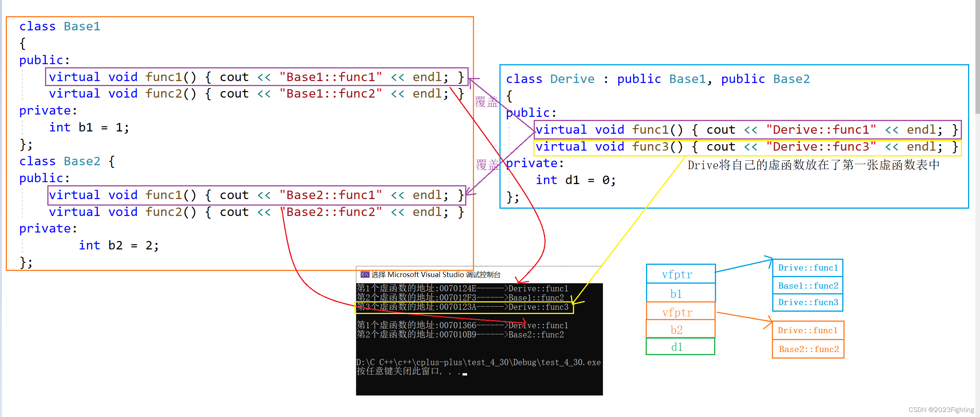Select the 'class Base1' declaration line
This screenshot has height=417, width=980.
pos(60,26)
